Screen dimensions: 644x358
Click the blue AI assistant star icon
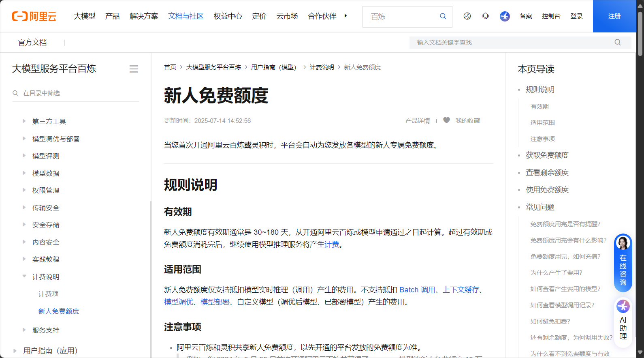pos(505,16)
